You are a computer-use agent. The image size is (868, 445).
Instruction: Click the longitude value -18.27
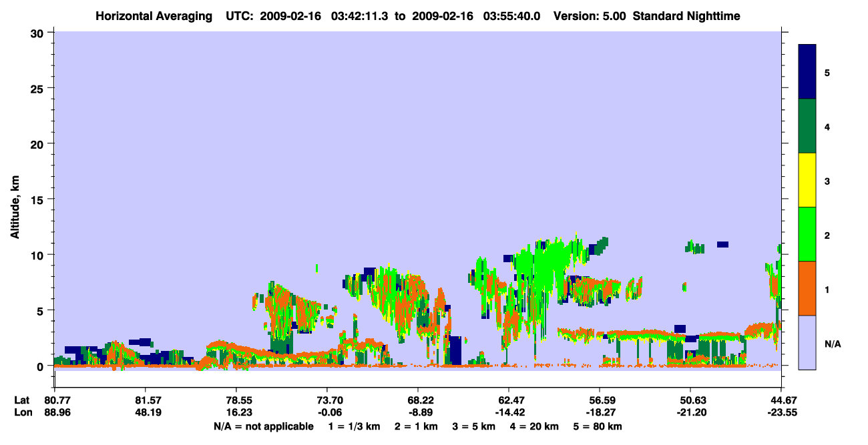tap(600, 412)
